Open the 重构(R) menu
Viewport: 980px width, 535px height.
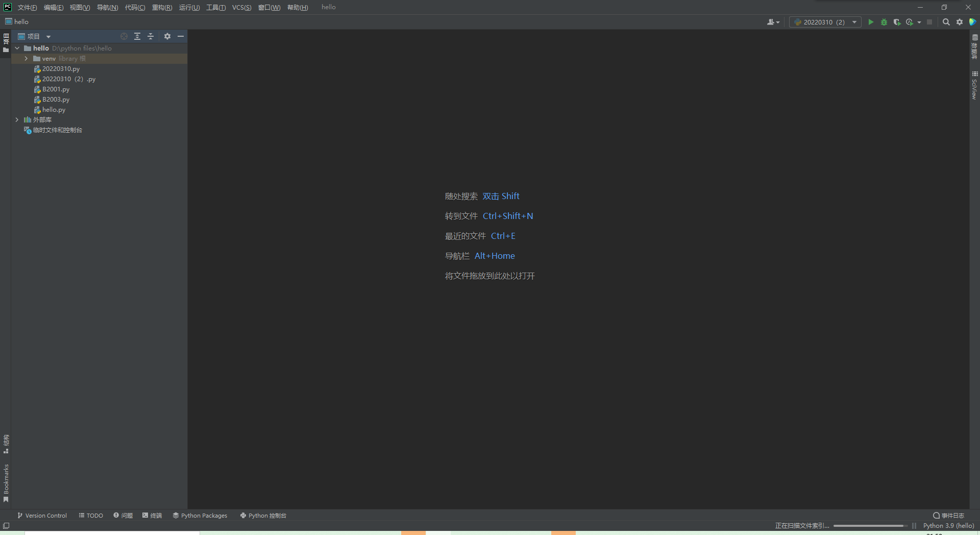pos(162,7)
